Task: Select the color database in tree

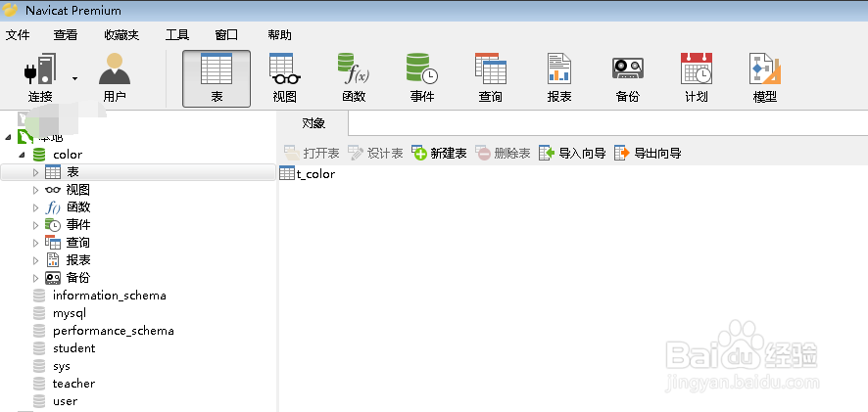Action: (68, 155)
